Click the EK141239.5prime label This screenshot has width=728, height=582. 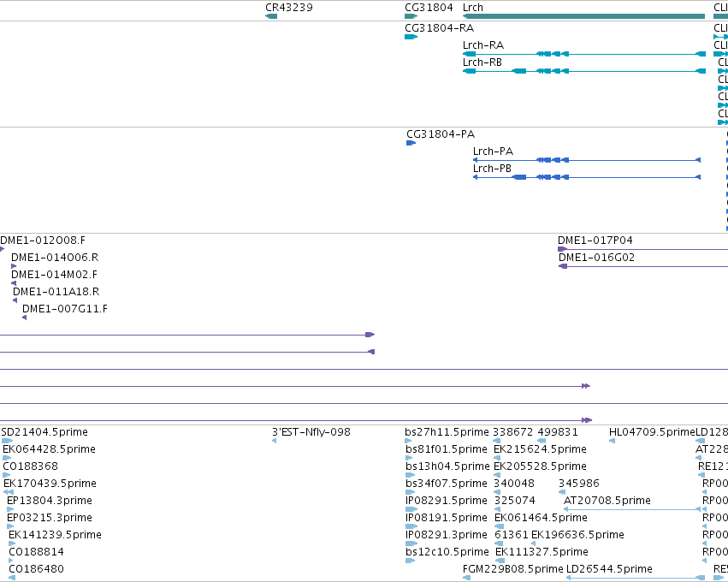55,535
